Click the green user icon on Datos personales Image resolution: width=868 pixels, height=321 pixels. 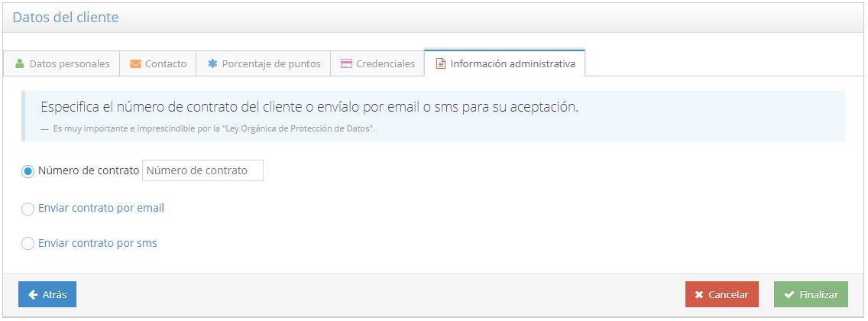coord(20,64)
